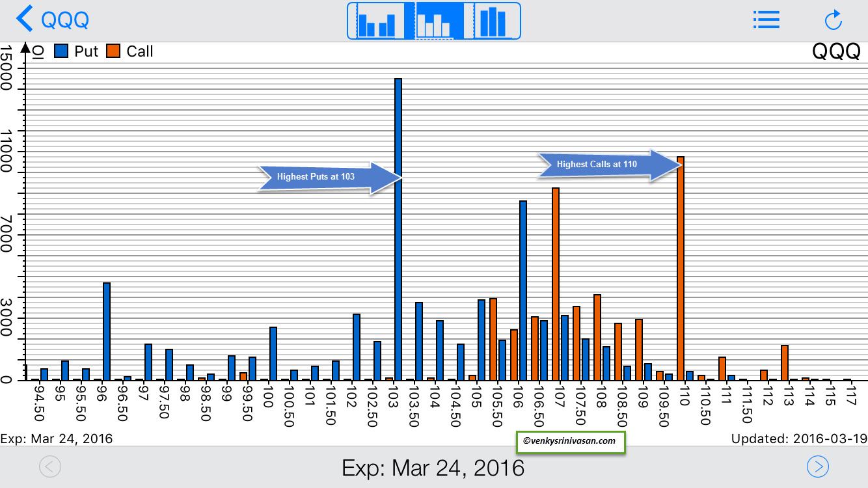
Task: Tap the '11000' y-axis value
Action: (7, 151)
